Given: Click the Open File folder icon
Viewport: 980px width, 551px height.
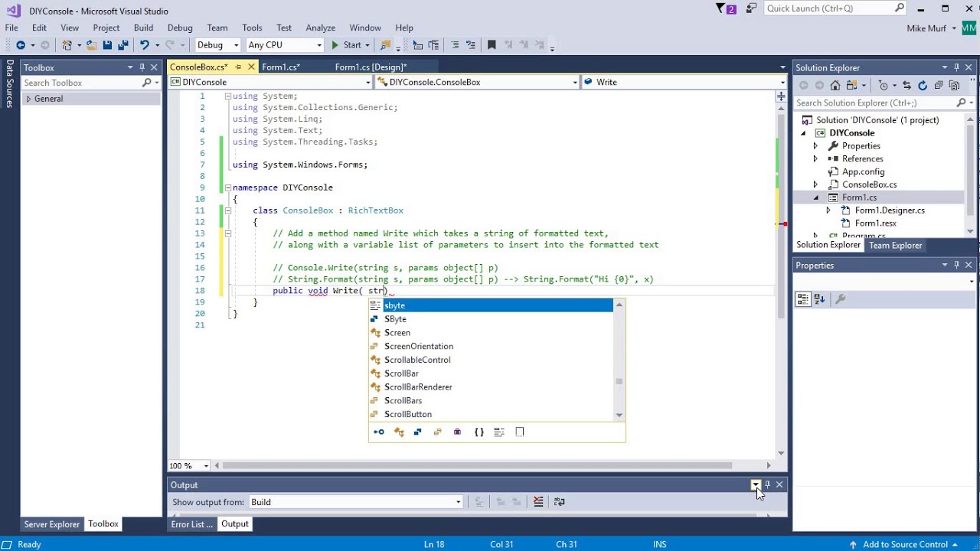Looking at the screenshot, I should pyautogui.click(x=91, y=45).
